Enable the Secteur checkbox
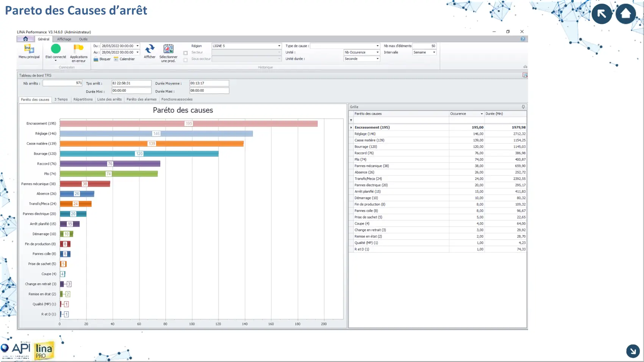Image resolution: width=644 pixels, height=362 pixels. (186, 53)
